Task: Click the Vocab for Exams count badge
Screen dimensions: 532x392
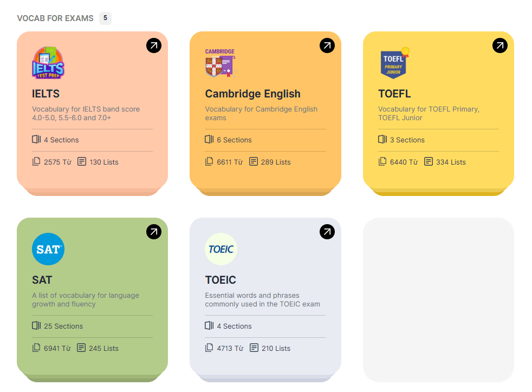Action: [105, 18]
